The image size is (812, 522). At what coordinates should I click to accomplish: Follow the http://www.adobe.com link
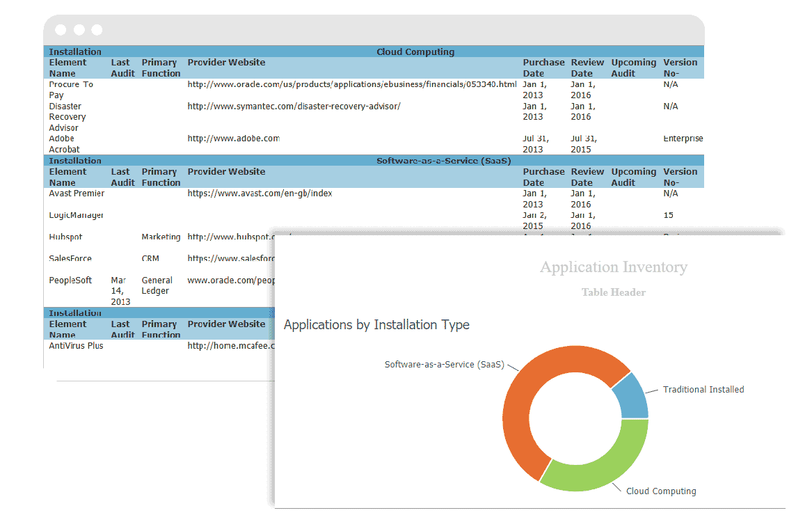pyautogui.click(x=234, y=139)
